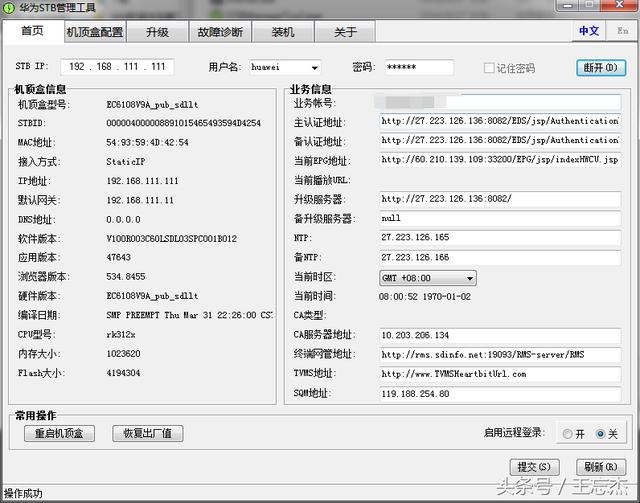The height and width of the screenshot is (503, 640).
Task: Select remote login 关 radio button
Action: [600, 434]
